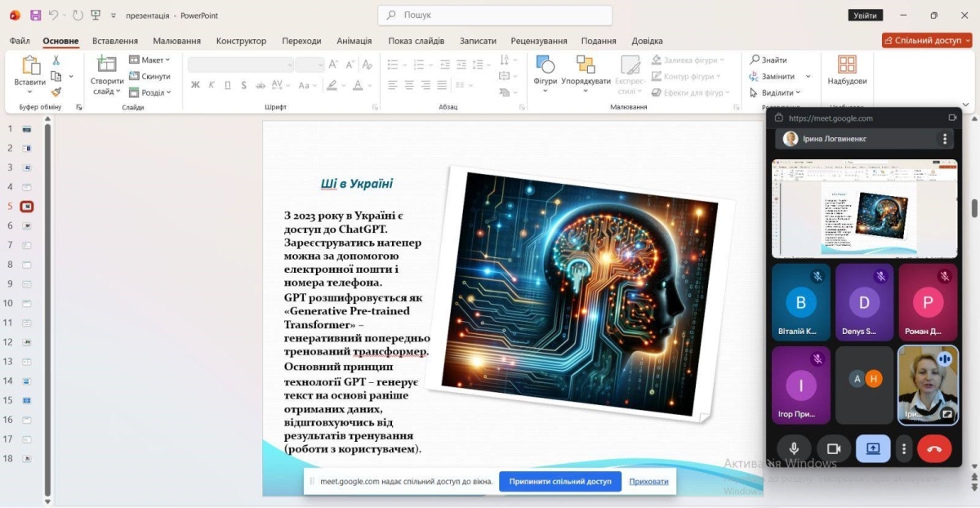Click the Cut scissors icon

pyautogui.click(x=56, y=60)
